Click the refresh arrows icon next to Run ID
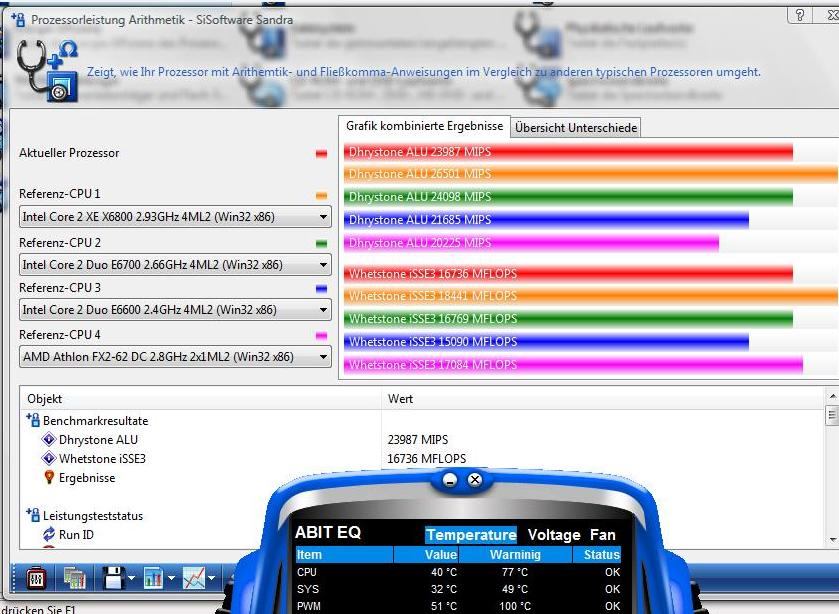 pos(49,534)
